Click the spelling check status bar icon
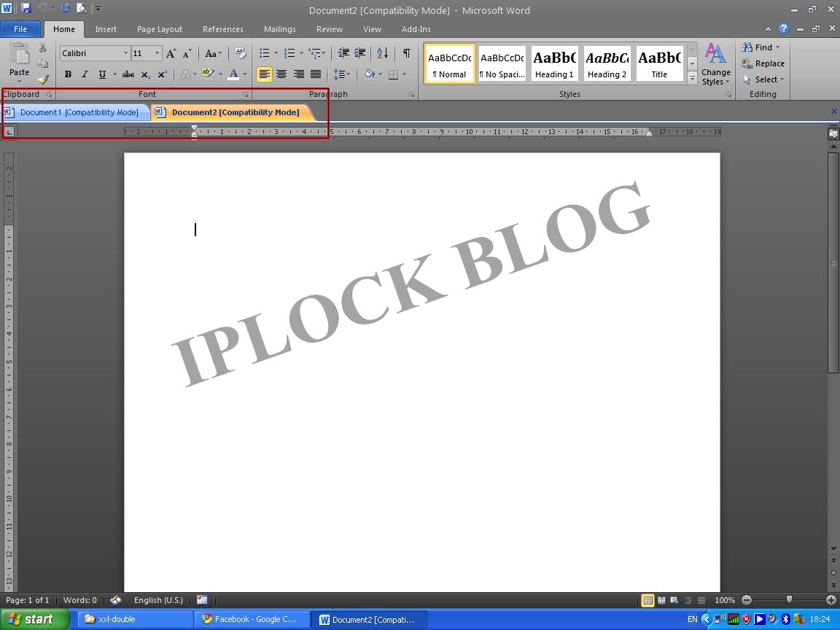 point(116,600)
